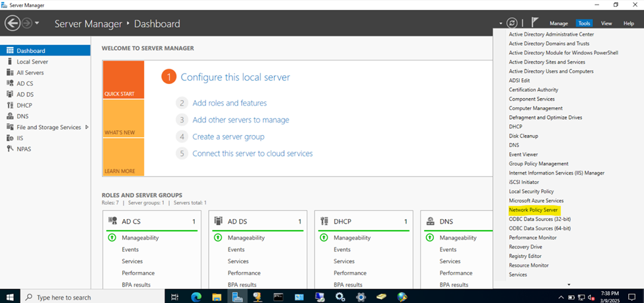The width and height of the screenshot is (644, 303).
Task: Click the back navigation arrow
Action: click(x=13, y=23)
